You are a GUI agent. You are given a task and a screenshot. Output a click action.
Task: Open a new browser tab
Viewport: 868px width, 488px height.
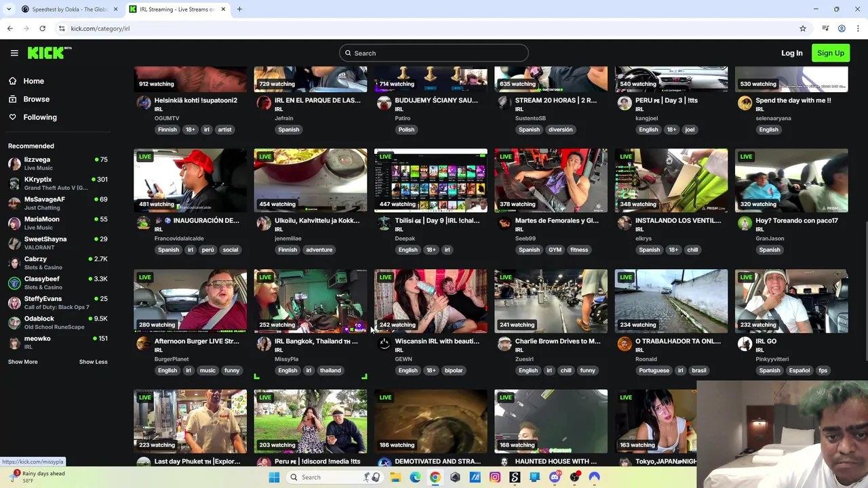pos(239,9)
